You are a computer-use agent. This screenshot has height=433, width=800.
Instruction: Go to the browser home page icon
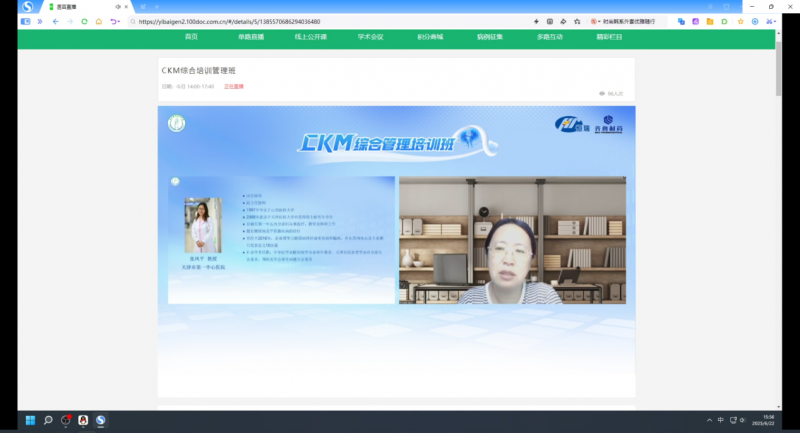(x=99, y=21)
